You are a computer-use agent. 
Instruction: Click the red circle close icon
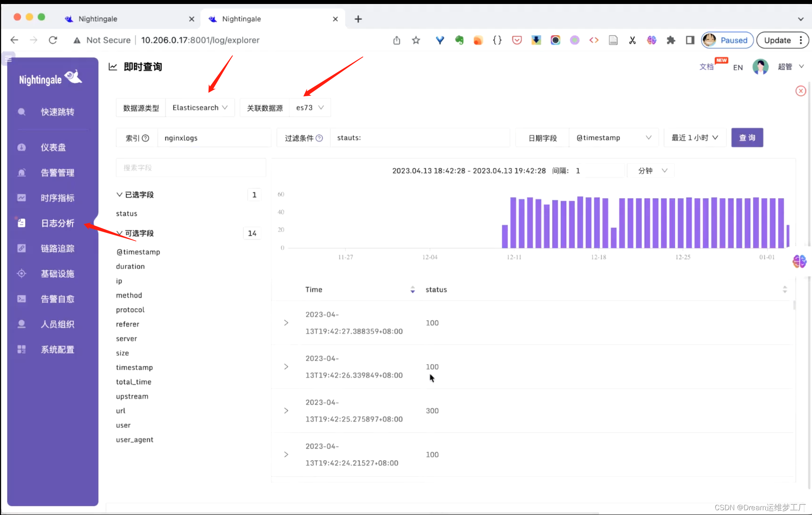click(x=800, y=91)
